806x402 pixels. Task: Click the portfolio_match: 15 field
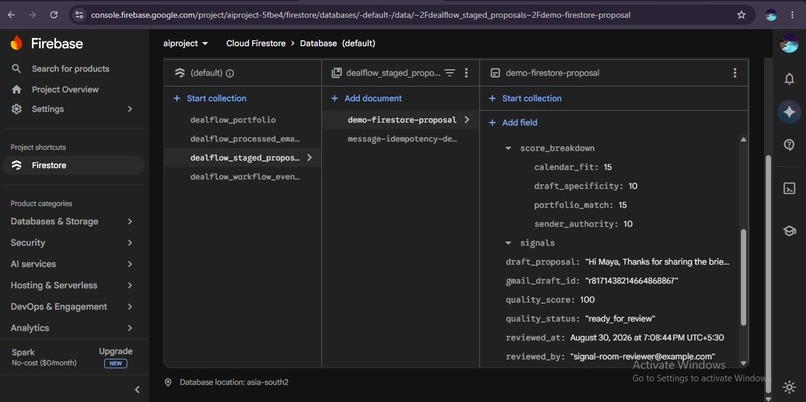[580, 205]
